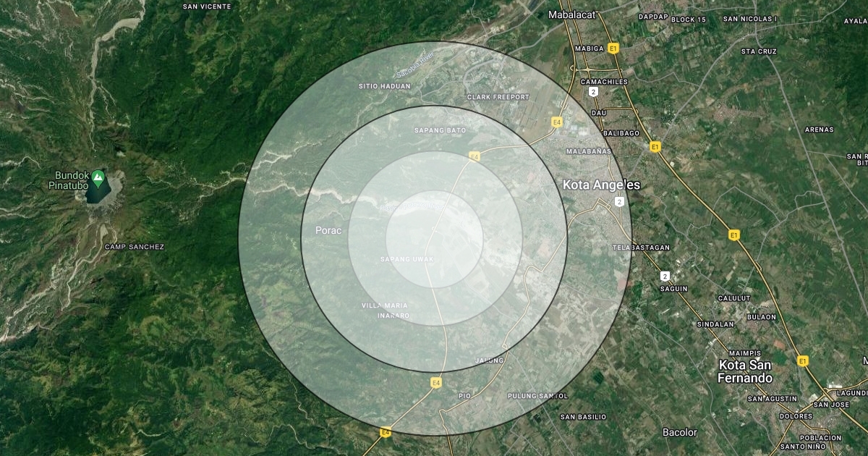Click the Sapang Uwak label in the inner circle
The image size is (868, 456).
click(407, 259)
